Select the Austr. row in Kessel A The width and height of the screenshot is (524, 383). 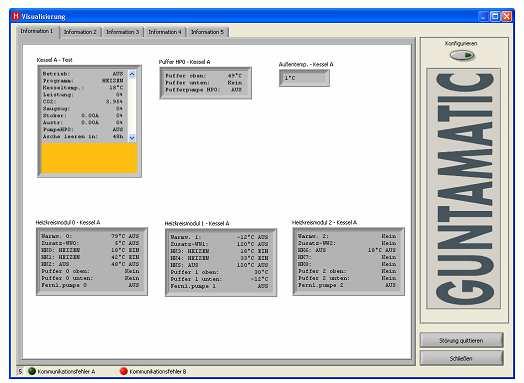(83, 123)
